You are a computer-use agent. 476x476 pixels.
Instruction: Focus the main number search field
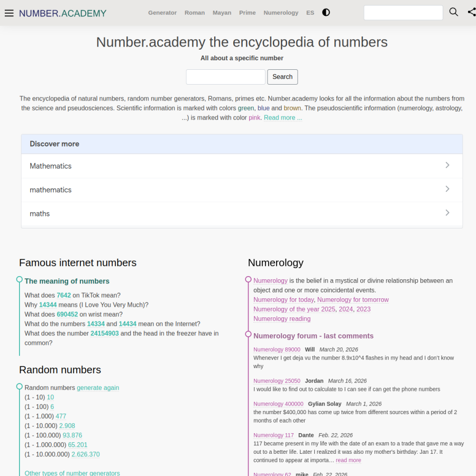(x=225, y=77)
